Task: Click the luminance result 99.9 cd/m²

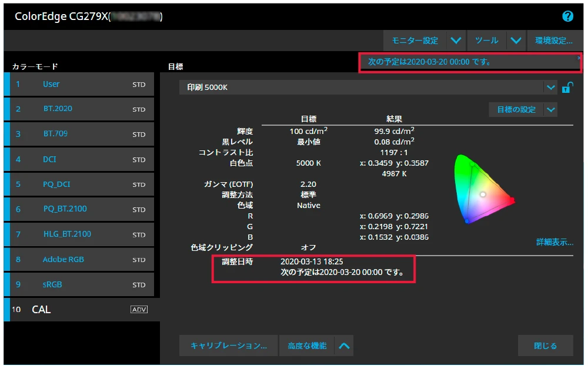Action: pos(394,131)
